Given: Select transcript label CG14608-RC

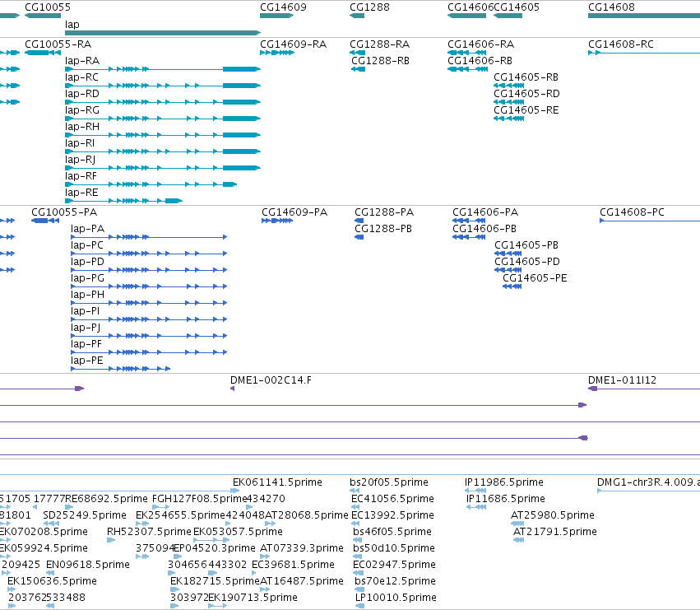Looking at the screenshot, I should (621, 44).
